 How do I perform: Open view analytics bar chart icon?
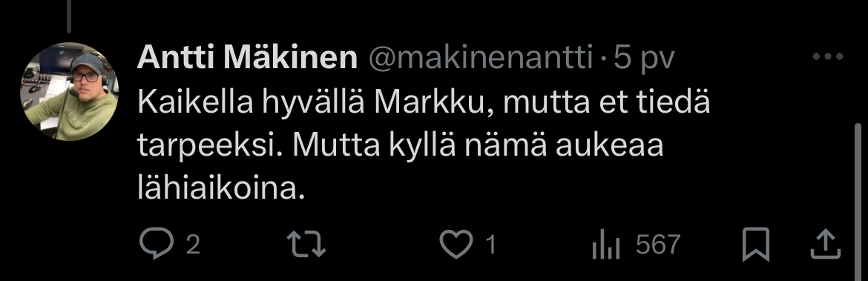606,245
